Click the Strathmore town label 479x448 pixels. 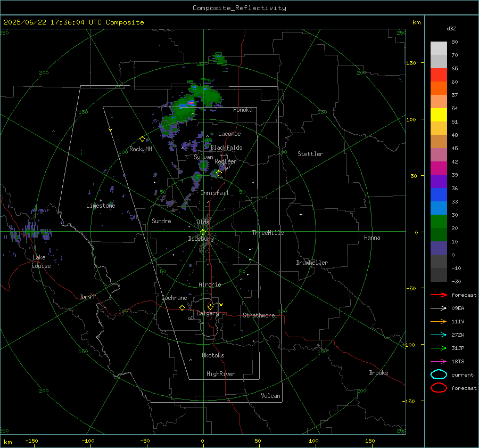click(259, 315)
